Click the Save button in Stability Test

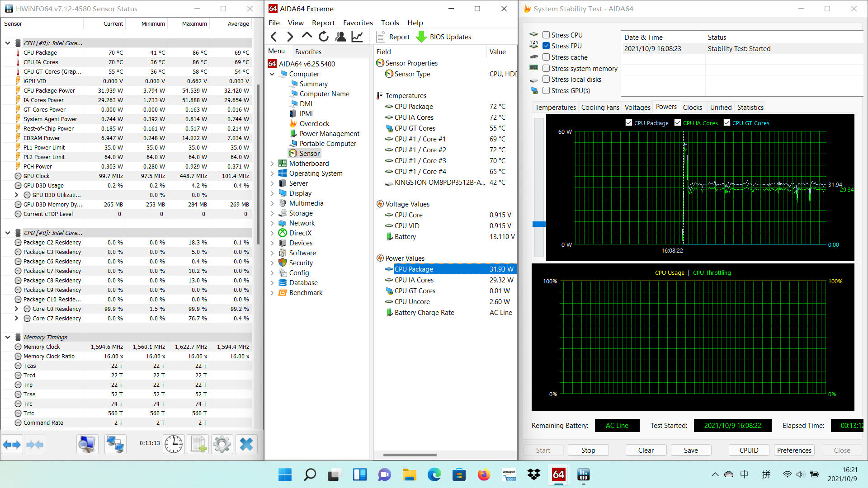click(691, 450)
